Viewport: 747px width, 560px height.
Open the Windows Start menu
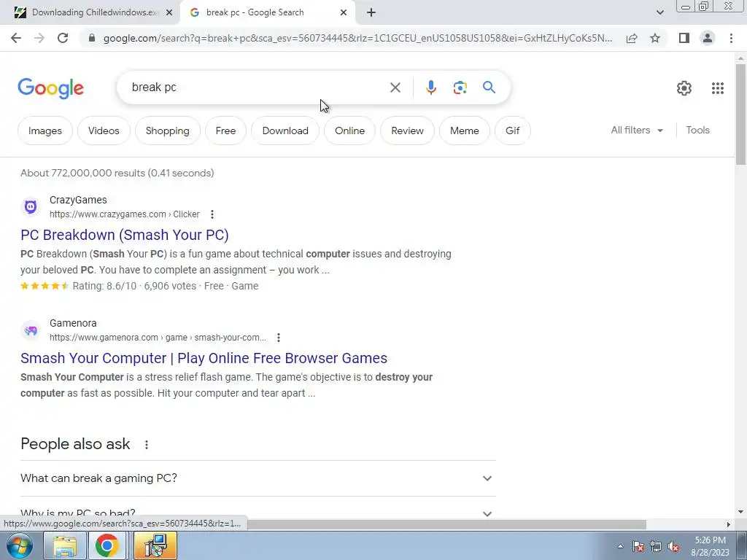pos(20,545)
